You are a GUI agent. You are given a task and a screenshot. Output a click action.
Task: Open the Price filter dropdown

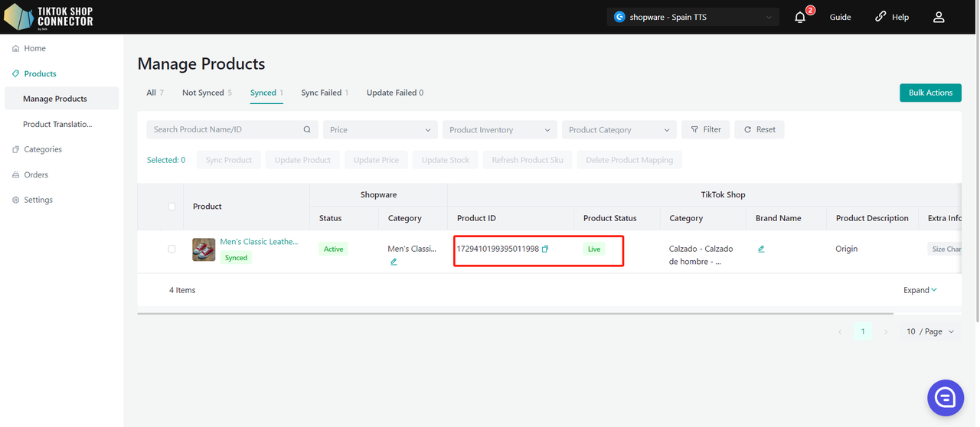380,129
